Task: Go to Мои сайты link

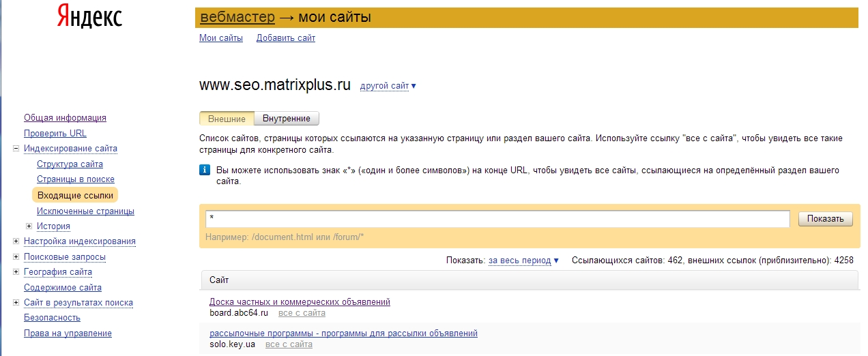Action: click(x=221, y=38)
